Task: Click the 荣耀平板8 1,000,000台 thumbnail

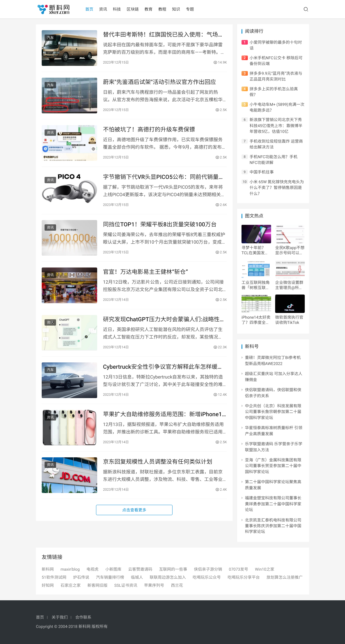Action: click(69, 238)
